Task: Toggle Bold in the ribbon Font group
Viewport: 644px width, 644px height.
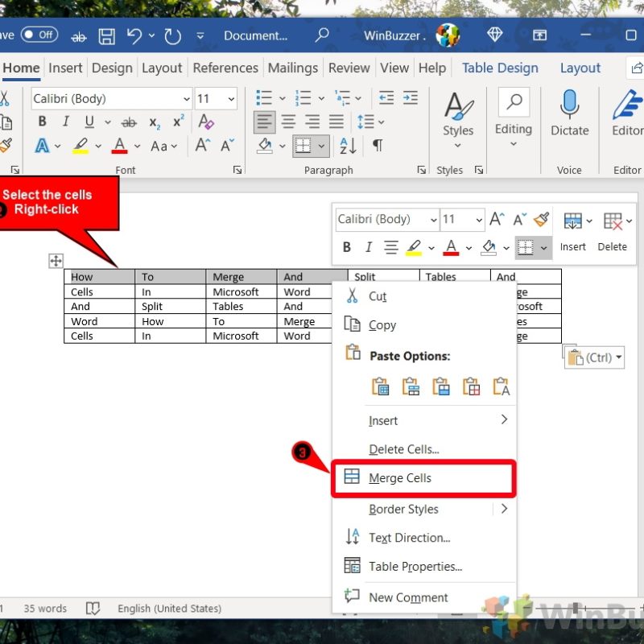Action: 42,122
